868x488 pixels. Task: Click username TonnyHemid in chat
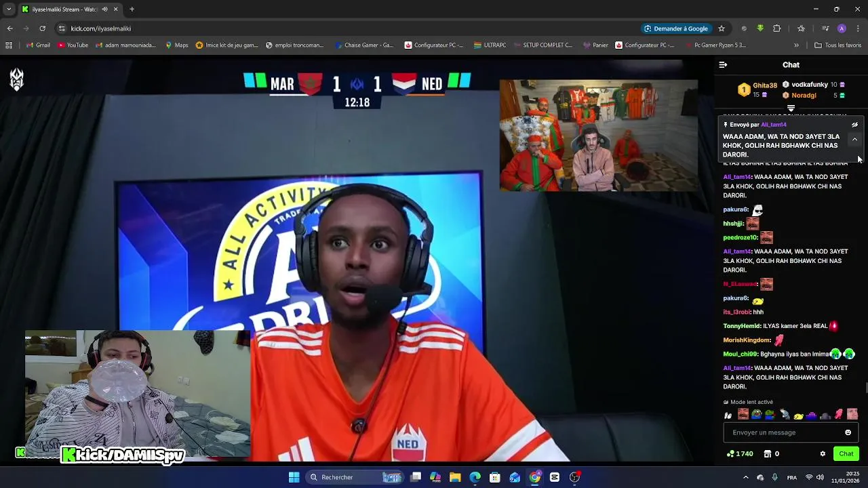[741, 326]
